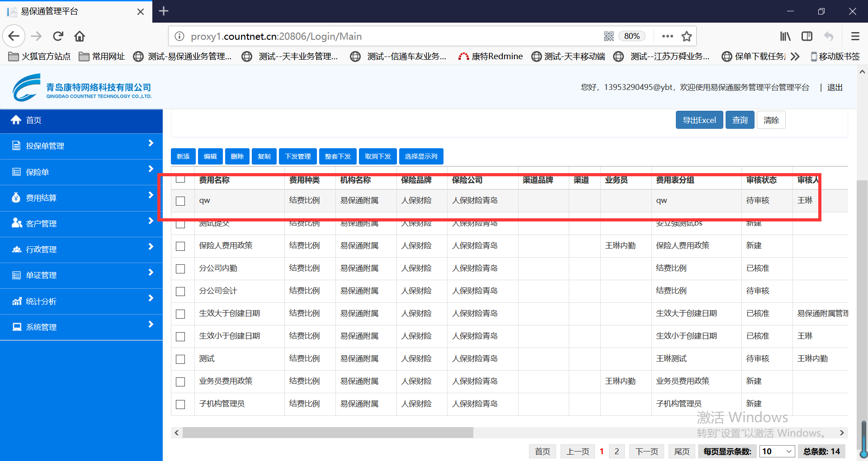The height and width of the screenshot is (461, 868).
Task: Open the page QR code icon
Action: [x=609, y=36]
